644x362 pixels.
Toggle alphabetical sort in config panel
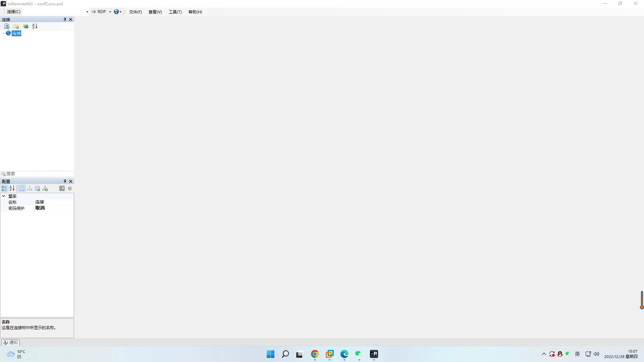(x=12, y=189)
